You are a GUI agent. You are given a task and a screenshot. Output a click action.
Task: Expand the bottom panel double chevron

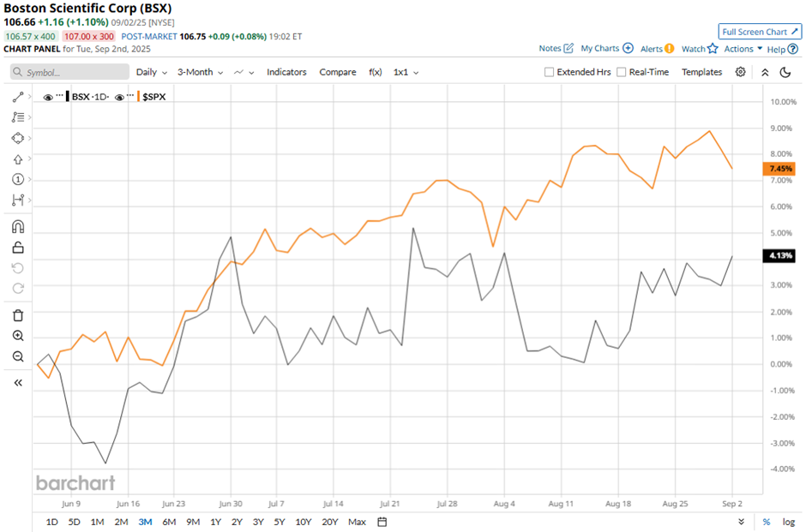click(x=741, y=522)
